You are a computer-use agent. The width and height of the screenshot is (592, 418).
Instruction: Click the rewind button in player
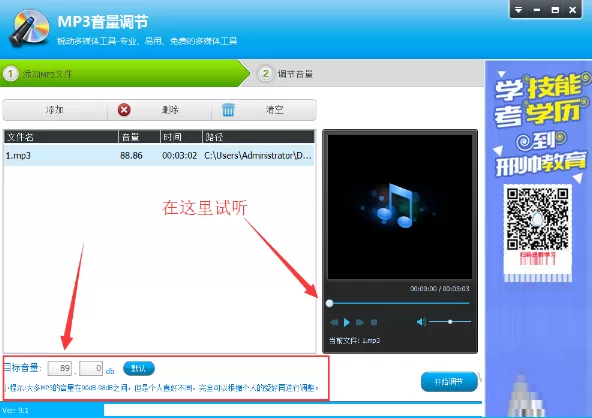pyautogui.click(x=334, y=322)
